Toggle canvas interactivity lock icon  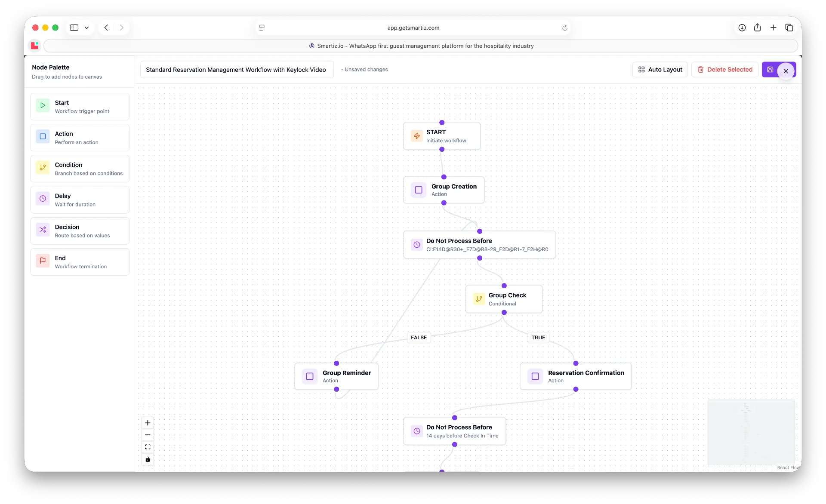click(148, 459)
